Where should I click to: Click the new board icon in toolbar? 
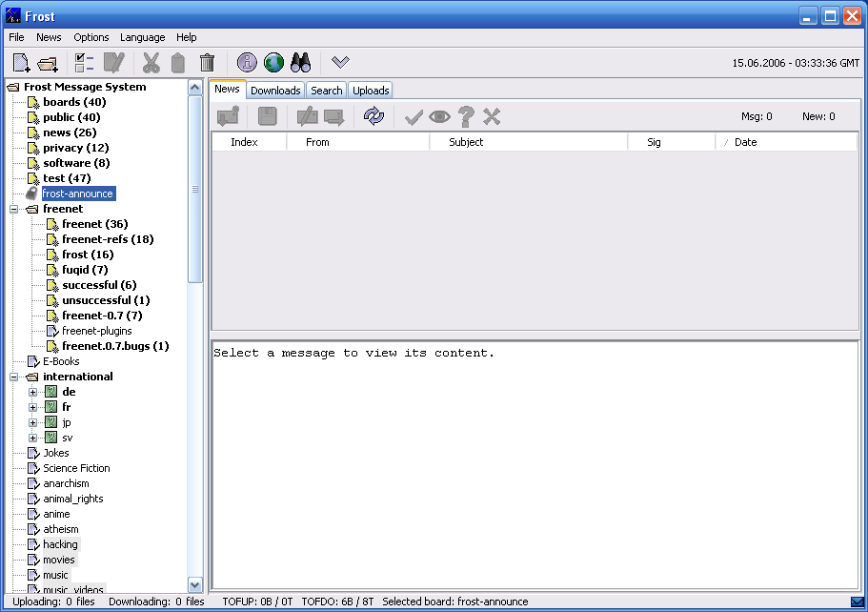point(21,63)
